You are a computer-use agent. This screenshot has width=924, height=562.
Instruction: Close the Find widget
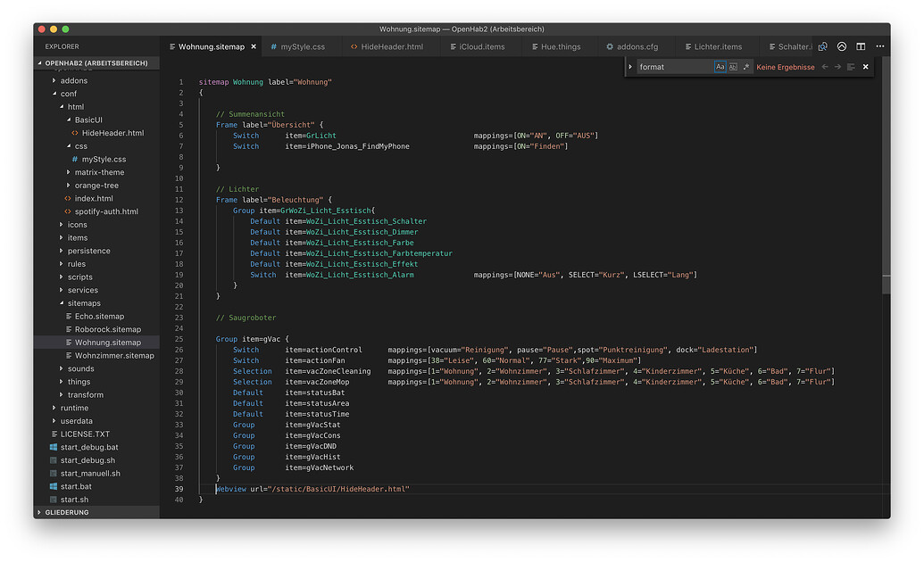point(865,66)
